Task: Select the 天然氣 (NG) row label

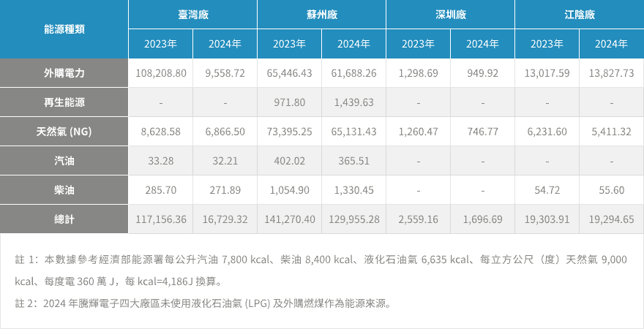Action: point(64,132)
